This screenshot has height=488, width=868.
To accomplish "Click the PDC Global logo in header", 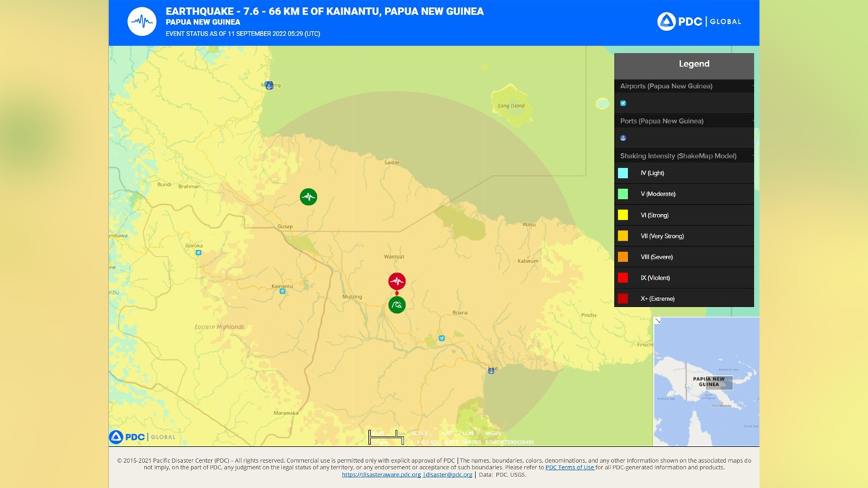I will coord(699,22).
